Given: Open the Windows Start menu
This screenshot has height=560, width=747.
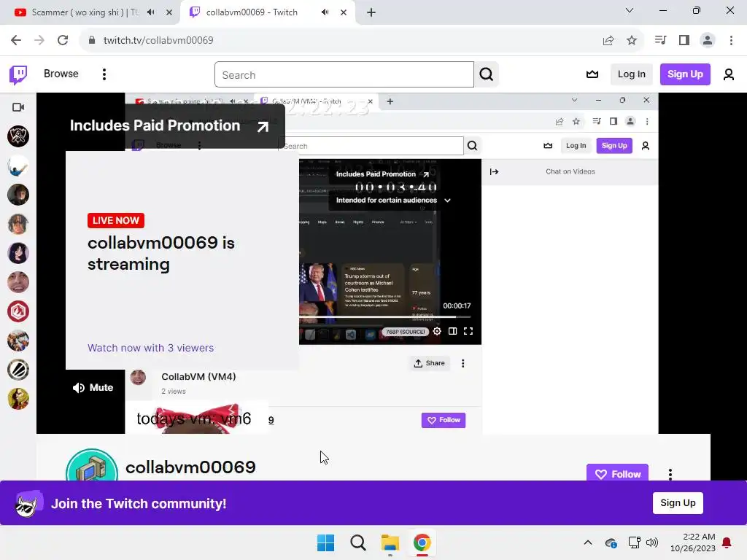Looking at the screenshot, I should [326, 542].
